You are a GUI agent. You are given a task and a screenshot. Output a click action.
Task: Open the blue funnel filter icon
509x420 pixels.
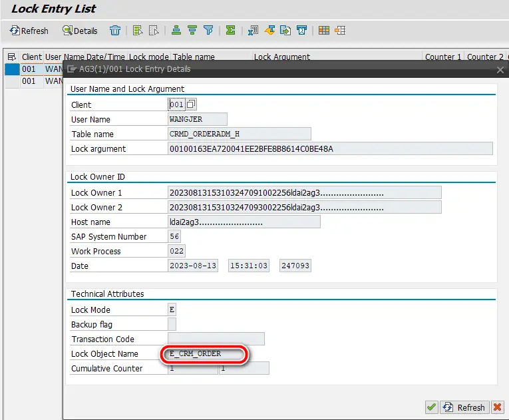coord(208,30)
